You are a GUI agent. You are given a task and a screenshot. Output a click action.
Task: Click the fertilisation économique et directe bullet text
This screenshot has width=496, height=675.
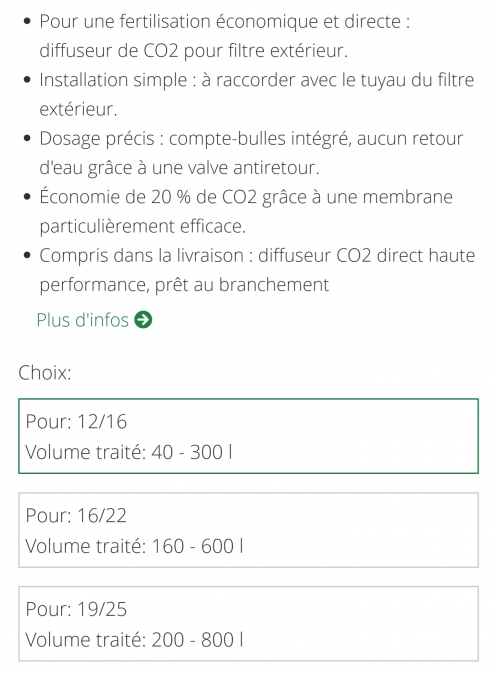click(225, 36)
